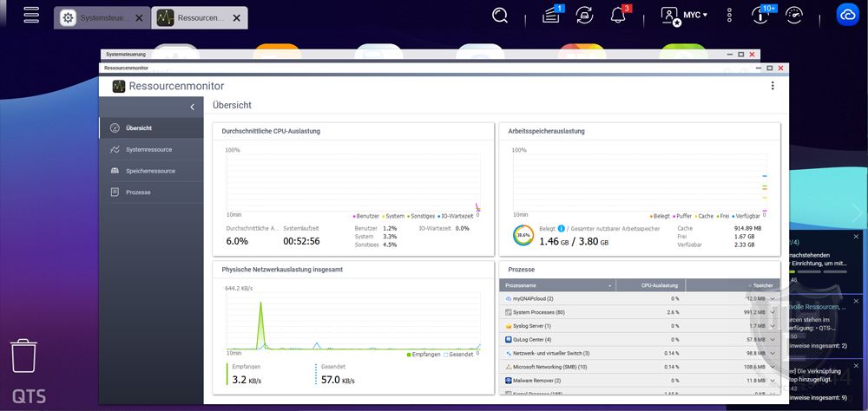The image size is (868, 411).
Task: Click the Prozesse list icon in sidebar
Action: click(115, 192)
